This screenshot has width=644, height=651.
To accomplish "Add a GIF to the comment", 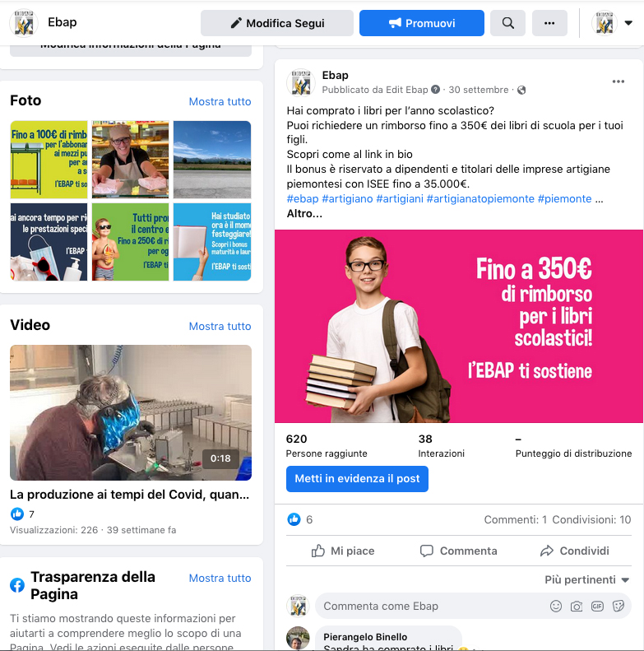I will click(597, 607).
